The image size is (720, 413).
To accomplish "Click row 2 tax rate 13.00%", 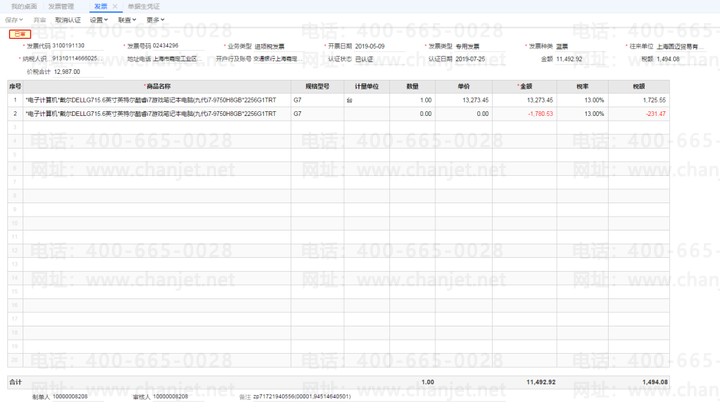I will [x=582, y=113].
